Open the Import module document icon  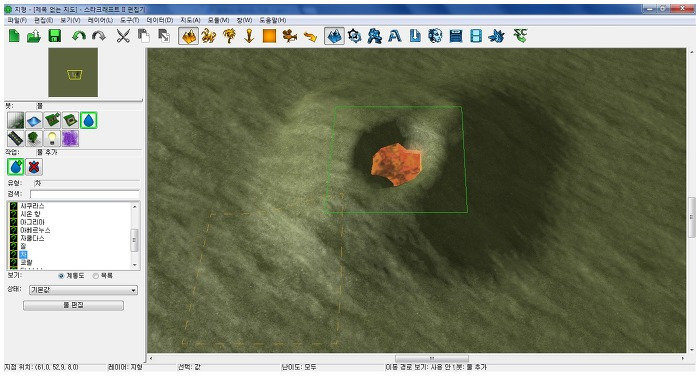[415, 36]
